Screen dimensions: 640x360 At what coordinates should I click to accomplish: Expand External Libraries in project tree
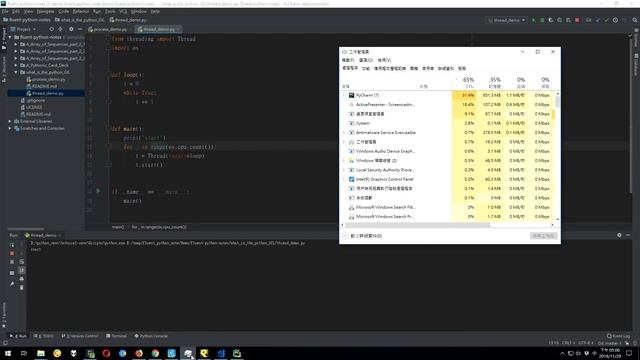[x=10, y=121]
